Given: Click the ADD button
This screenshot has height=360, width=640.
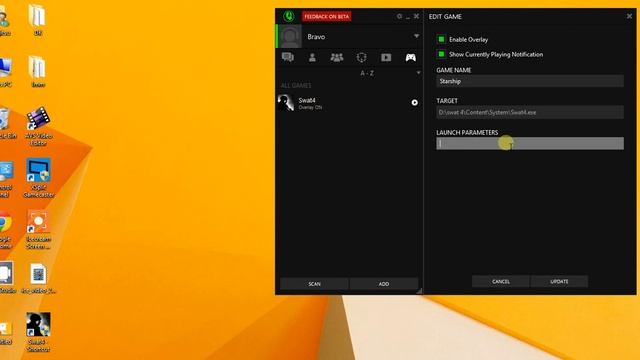Looking at the screenshot, I should point(384,284).
